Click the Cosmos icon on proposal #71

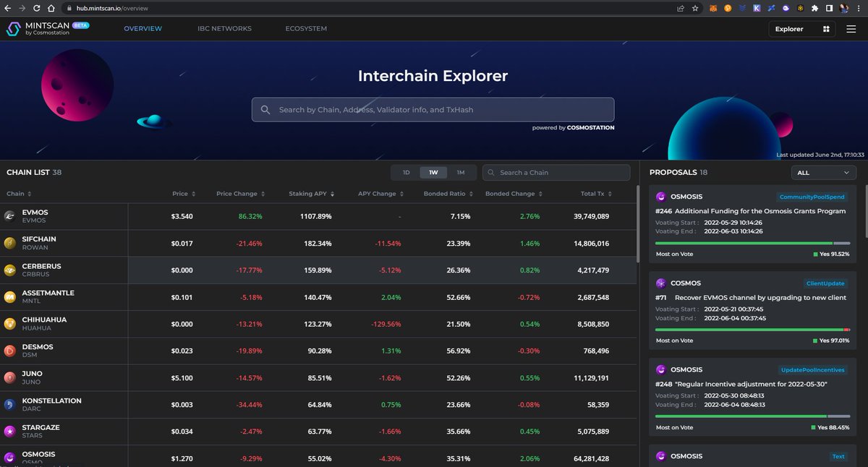pos(660,283)
